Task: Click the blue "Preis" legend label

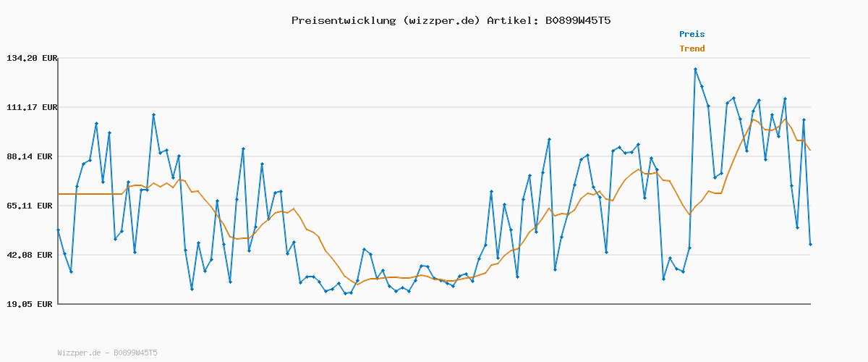Action: 692,34
